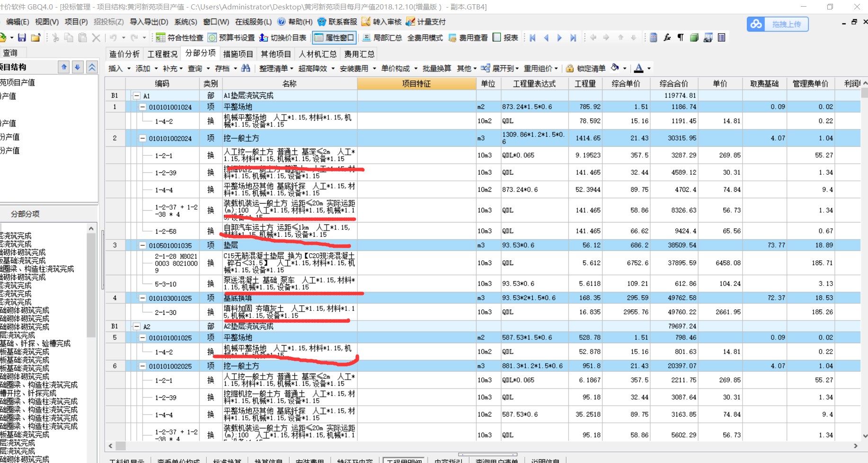
Task: Click 局部汇总 button
Action: pyautogui.click(x=382, y=38)
